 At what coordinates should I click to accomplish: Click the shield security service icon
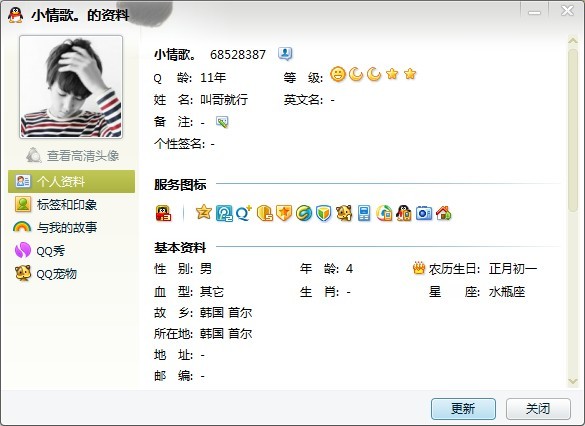(324, 213)
